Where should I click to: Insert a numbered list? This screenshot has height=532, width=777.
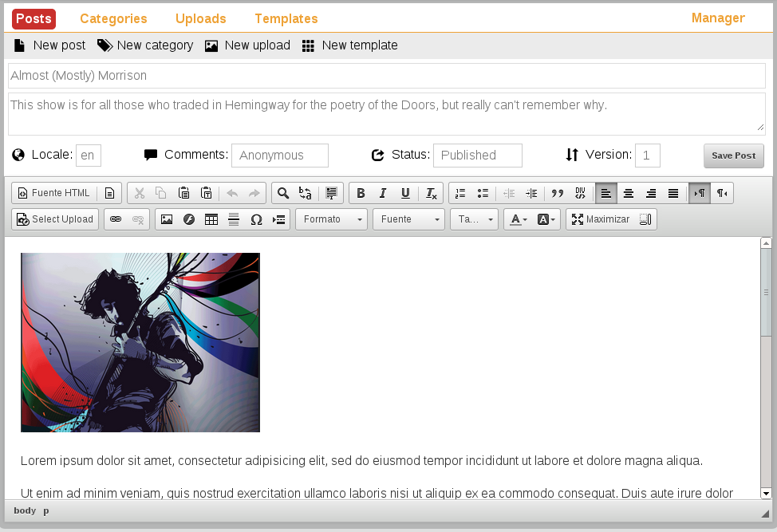[x=460, y=193]
